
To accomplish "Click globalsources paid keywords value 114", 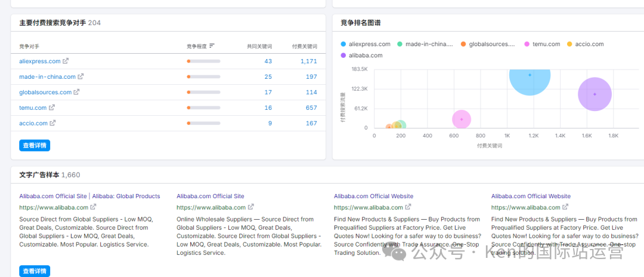I will click(x=311, y=92).
